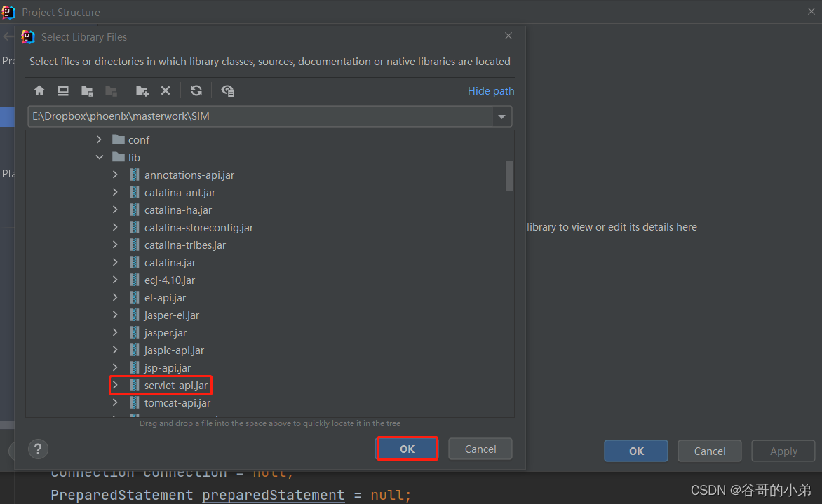
Task: Expand catalina-storeconfig.jar node
Action: tap(115, 227)
